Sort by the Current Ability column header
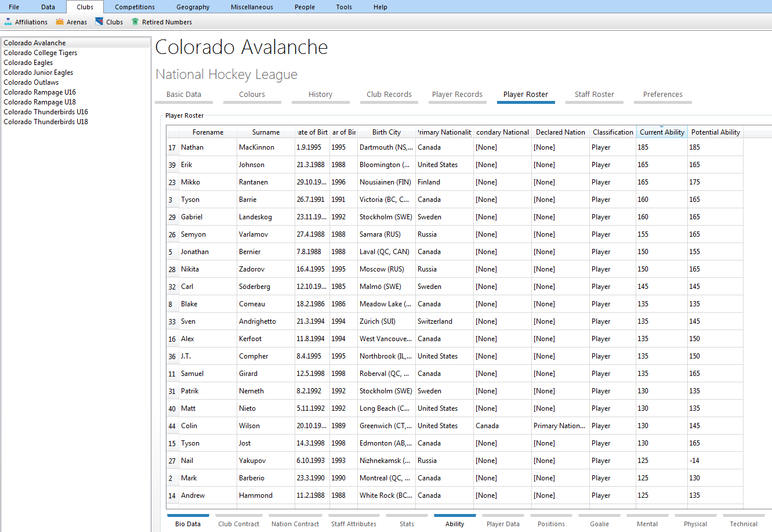Viewport: 772px width, 532px height. click(662, 132)
